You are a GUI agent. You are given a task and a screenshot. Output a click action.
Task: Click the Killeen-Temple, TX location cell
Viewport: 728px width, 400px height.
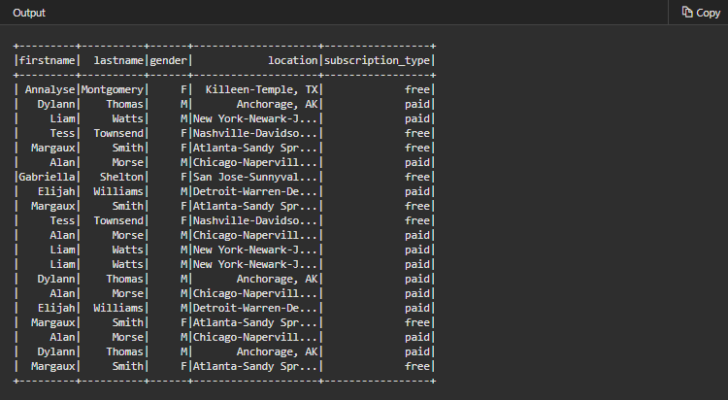(x=261, y=90)
